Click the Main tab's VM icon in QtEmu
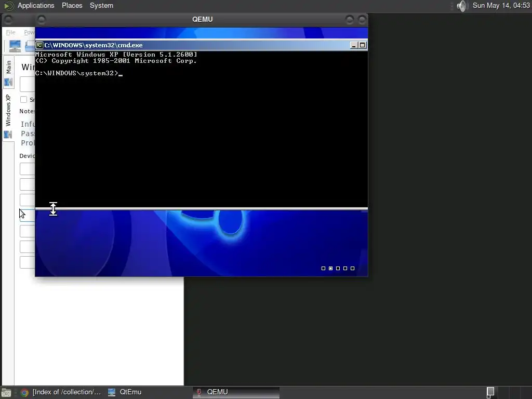This screenshot has width=532, height=399. [x=8, y=82]
